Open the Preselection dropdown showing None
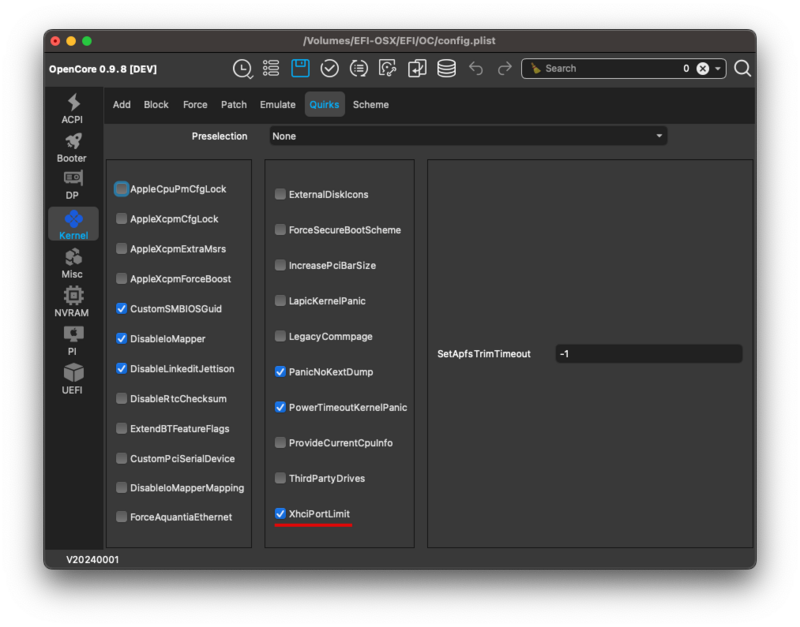 [468, 136]
